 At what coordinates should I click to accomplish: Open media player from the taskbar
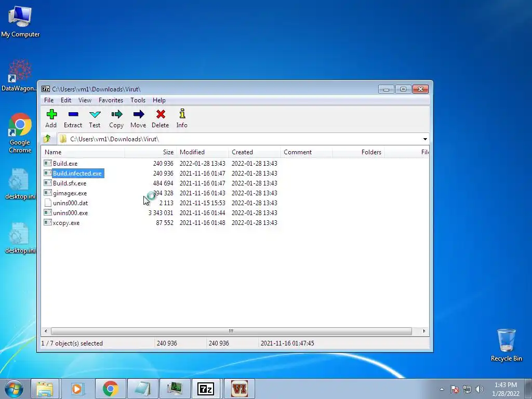(77, 389)
